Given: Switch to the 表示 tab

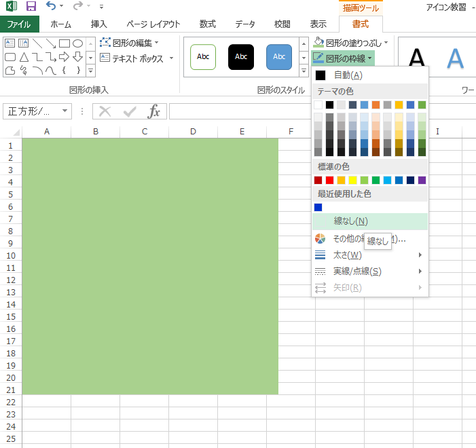Looking at the screenshot, I should click(318, 24).
